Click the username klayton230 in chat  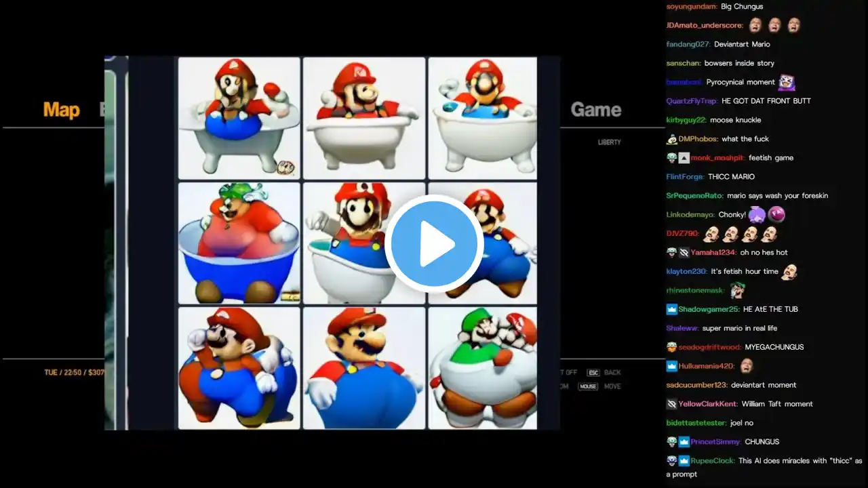(x=687, y=271)
